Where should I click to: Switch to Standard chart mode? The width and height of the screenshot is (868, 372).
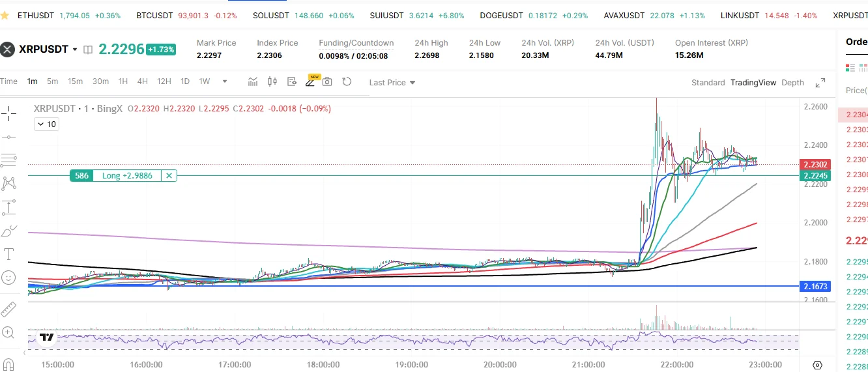708,83
